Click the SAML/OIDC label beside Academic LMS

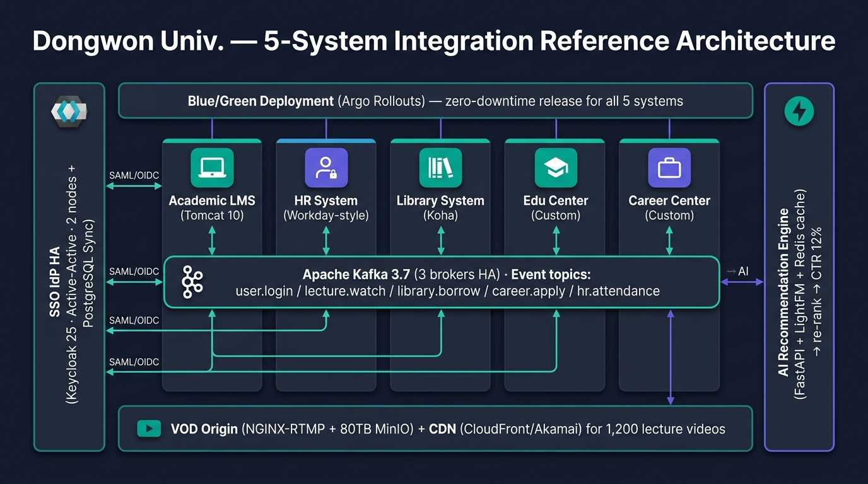(134, 175)
